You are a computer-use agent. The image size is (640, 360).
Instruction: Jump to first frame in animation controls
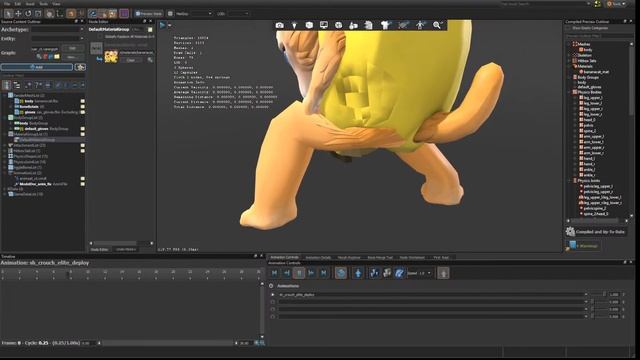pyautogui.click(x=274, y=273)
